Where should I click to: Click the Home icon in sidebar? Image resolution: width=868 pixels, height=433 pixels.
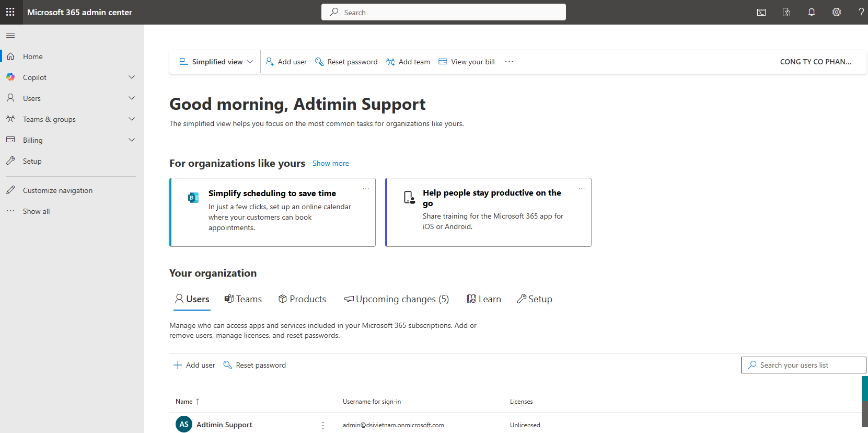tap(10, 56)
